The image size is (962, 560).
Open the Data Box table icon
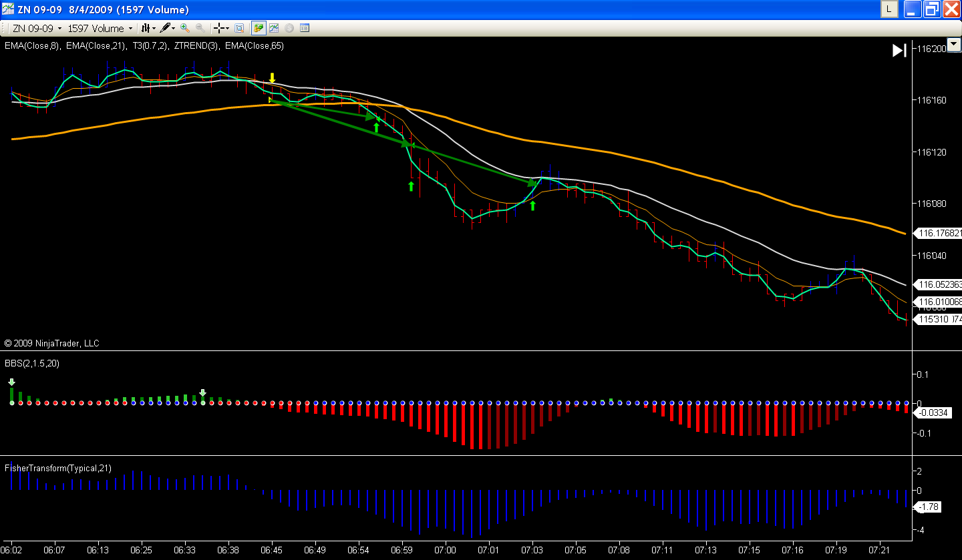[x=305, y=28]
